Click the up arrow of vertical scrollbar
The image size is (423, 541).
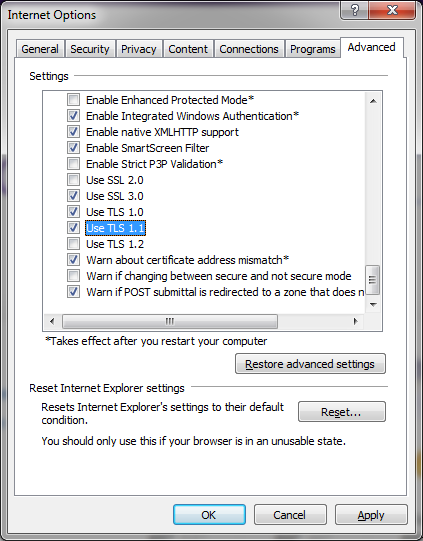click(x=373, y=101)
